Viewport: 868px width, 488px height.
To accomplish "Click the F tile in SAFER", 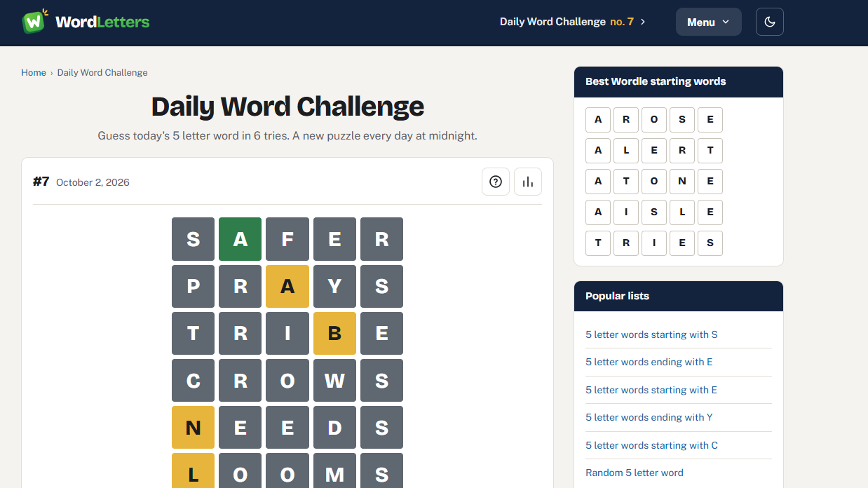I will [287, 239].
